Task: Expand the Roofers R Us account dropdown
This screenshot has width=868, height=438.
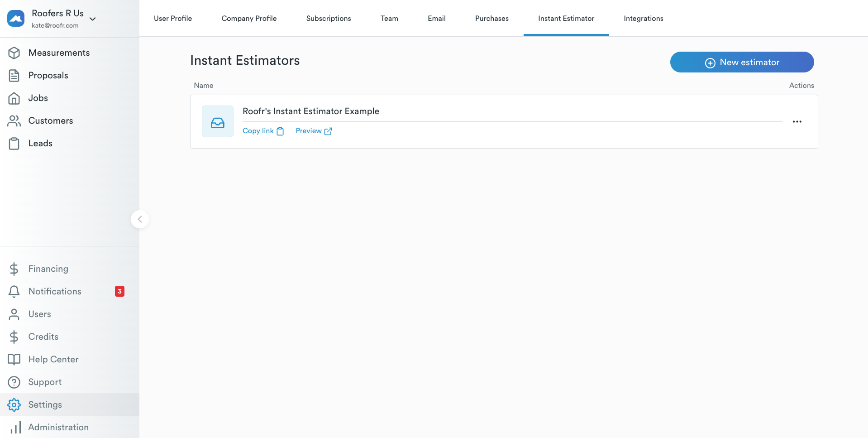Action: point(93,19)
